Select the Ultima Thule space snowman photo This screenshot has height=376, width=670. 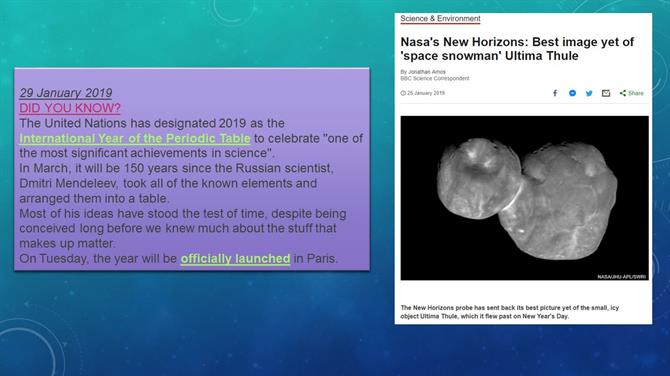pyautogui.click(x=524, y=198)
